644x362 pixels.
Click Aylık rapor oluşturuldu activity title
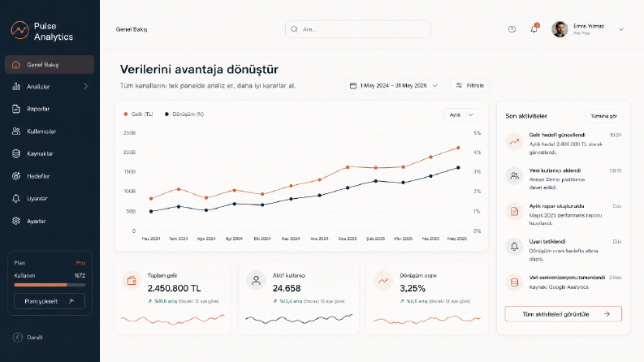[x=556, y=206]
